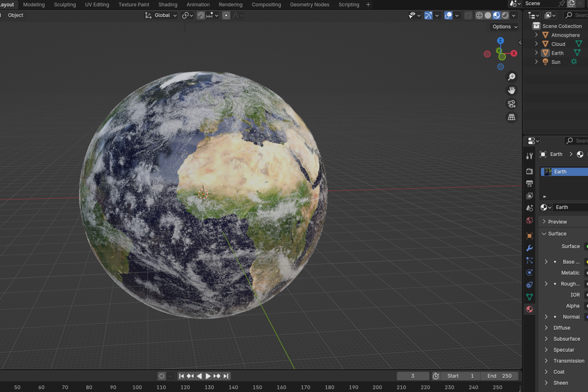The height and width of the screenshot is (392, 588).
Task: Open the Tool properties tab
Action: [x=529, y=156]
